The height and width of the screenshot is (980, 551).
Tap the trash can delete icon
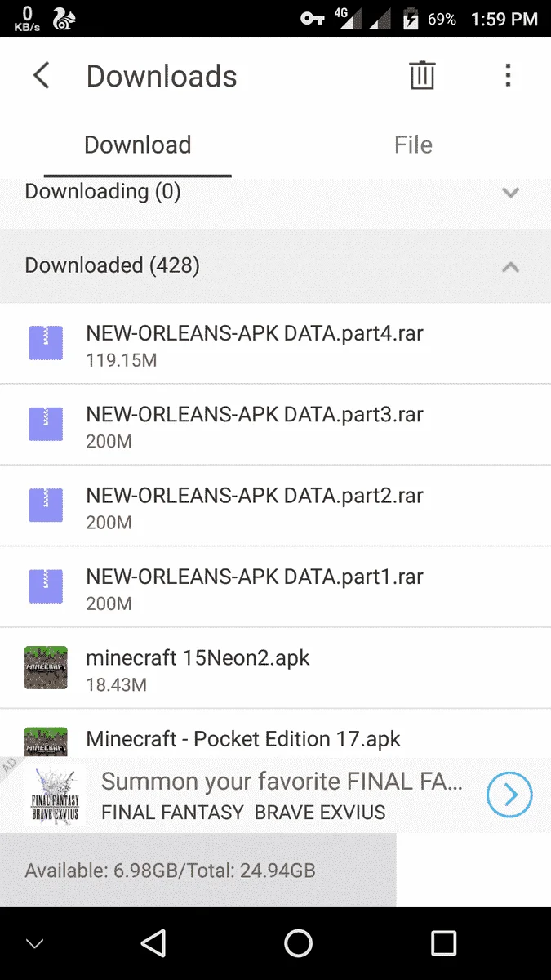(x=422, y=76)
